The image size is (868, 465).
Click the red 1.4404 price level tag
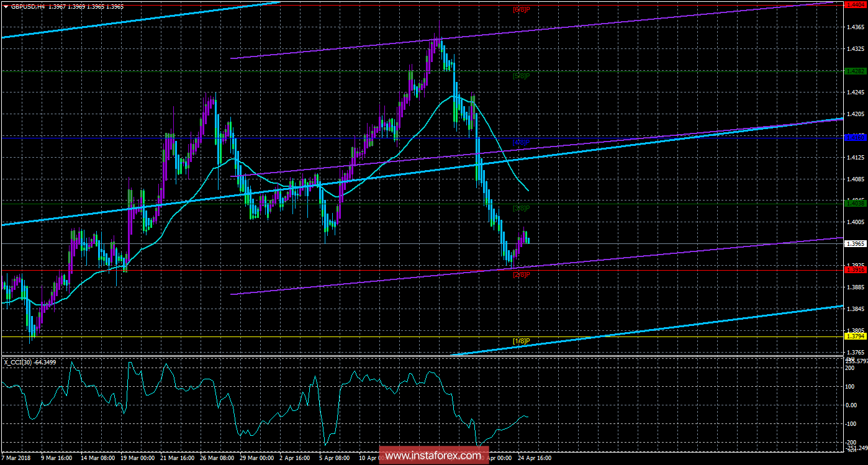coord(856,4)
